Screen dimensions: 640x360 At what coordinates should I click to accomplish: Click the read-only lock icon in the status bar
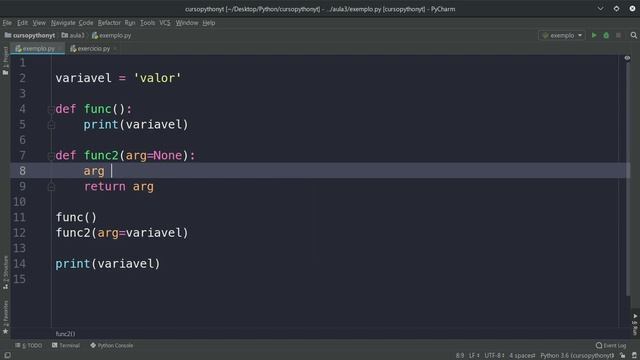tap(622, 356)
